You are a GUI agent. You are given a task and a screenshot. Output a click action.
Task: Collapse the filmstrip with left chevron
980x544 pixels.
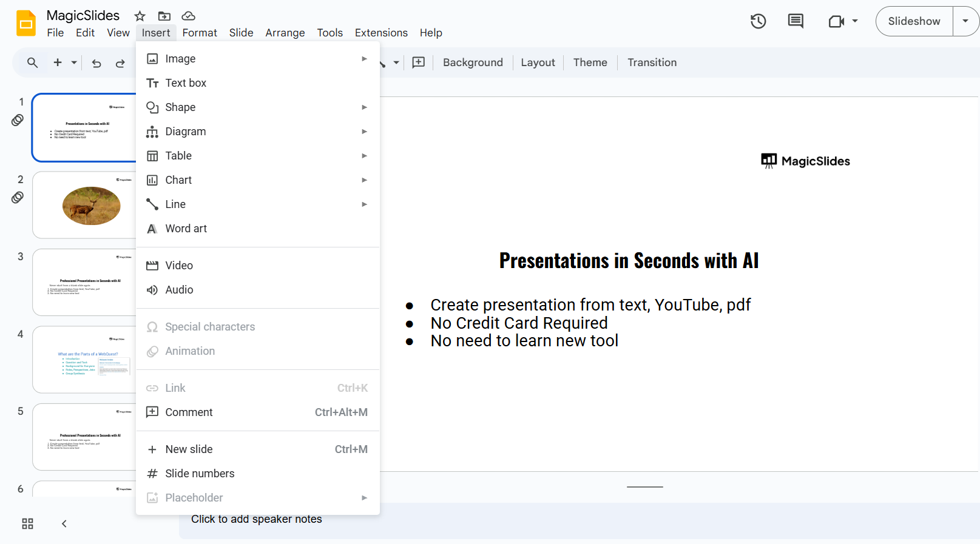click(64, 523)
